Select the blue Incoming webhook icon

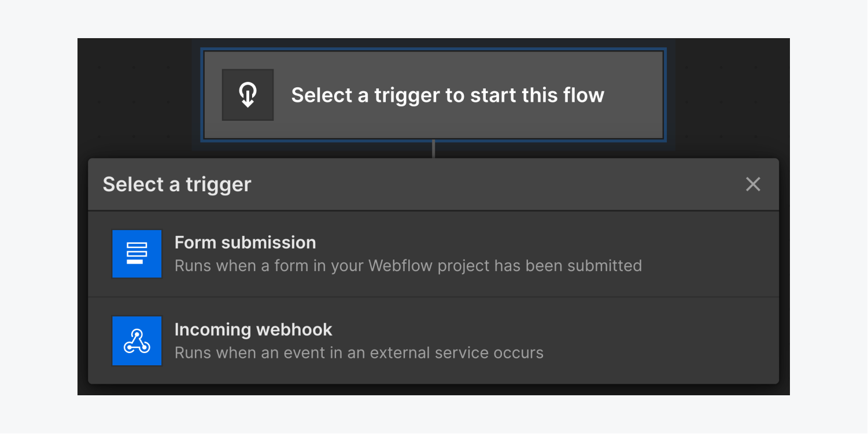pos(136,341)
